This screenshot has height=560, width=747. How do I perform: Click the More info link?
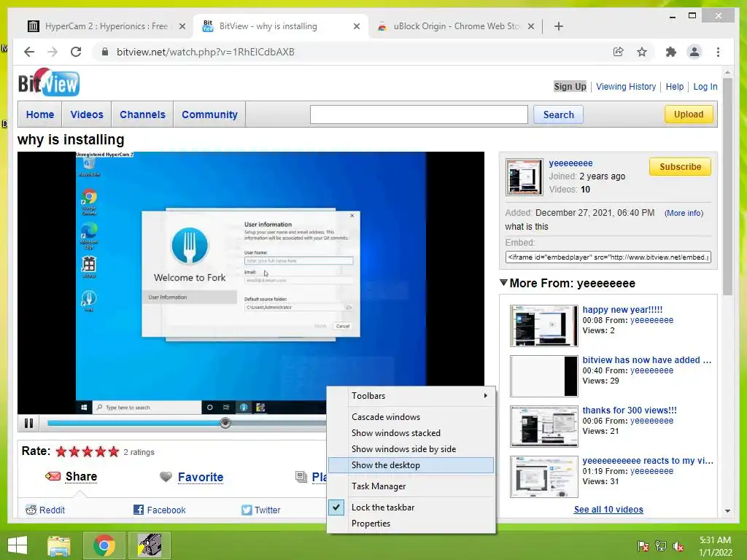point(684,213)
